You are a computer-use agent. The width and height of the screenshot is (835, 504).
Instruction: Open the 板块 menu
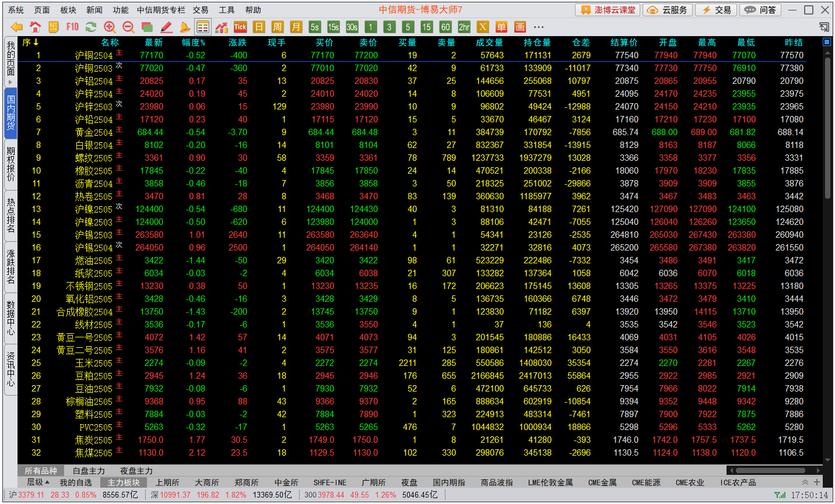pyautogui.click(x=68, y=10)
